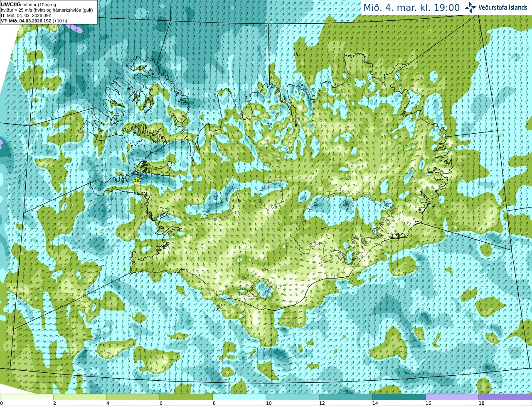The image size is (532, 406).
Task: Click the legend scale label 10
Action: point(268,403)
